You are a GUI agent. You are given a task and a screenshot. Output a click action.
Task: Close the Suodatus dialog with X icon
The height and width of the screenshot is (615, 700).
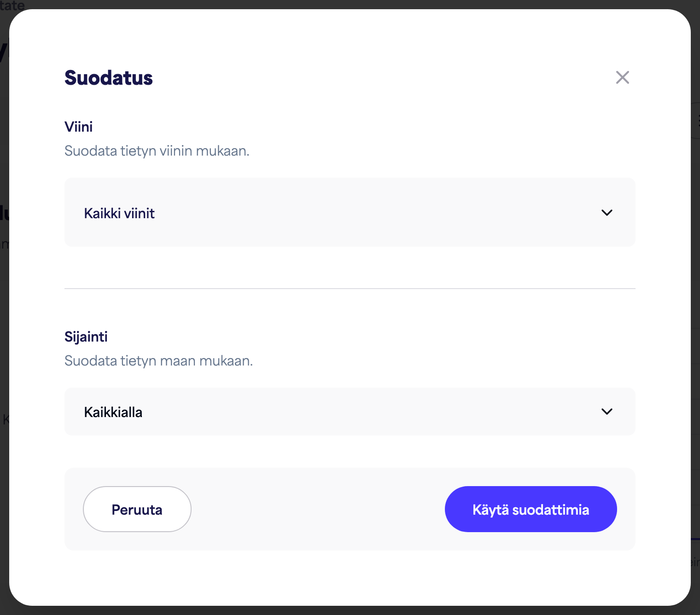(x=623, y=77)
